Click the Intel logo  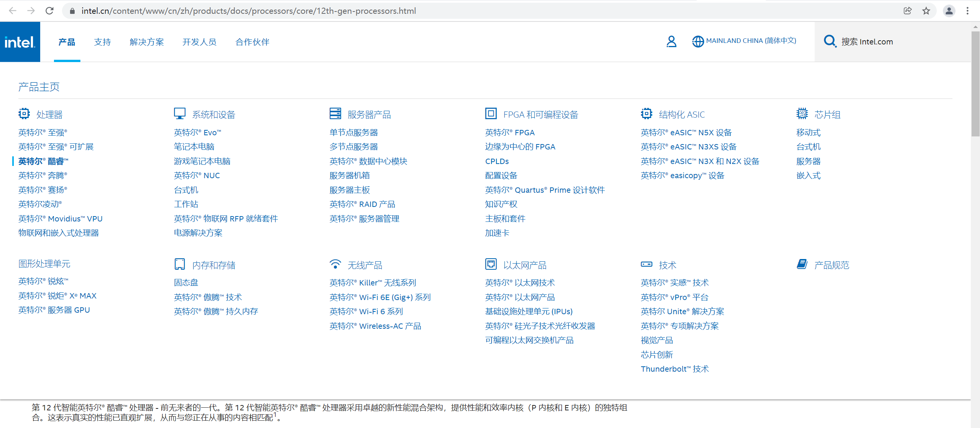click(x=20, y=41)
